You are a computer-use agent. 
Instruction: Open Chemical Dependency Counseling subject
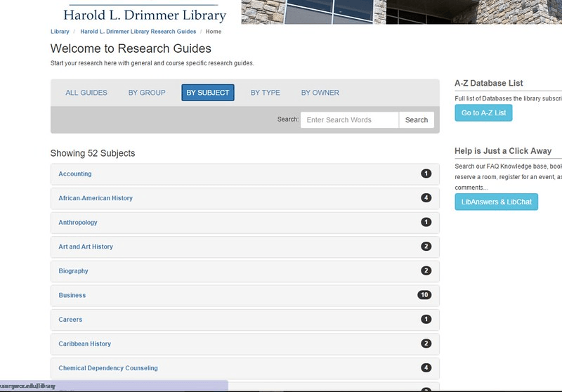(108, 368)
